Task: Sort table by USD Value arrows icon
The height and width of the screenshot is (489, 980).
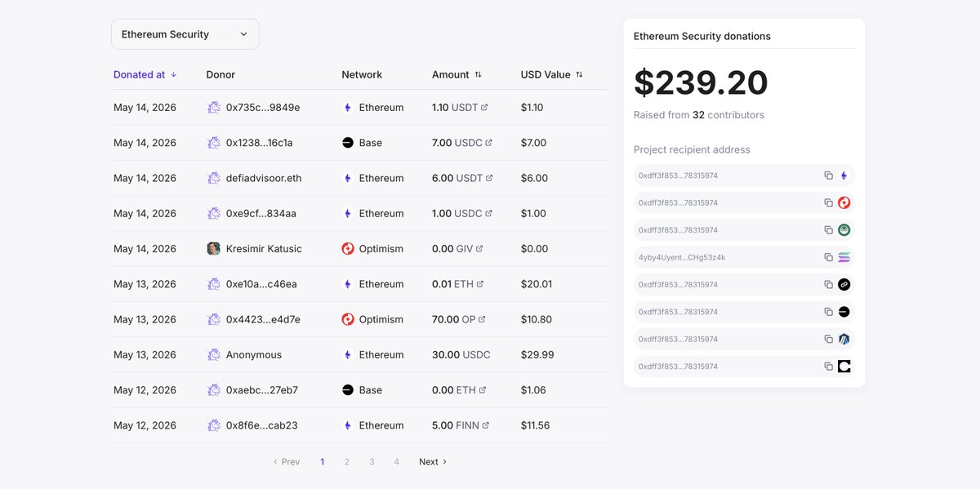Action: pos(579,74)
